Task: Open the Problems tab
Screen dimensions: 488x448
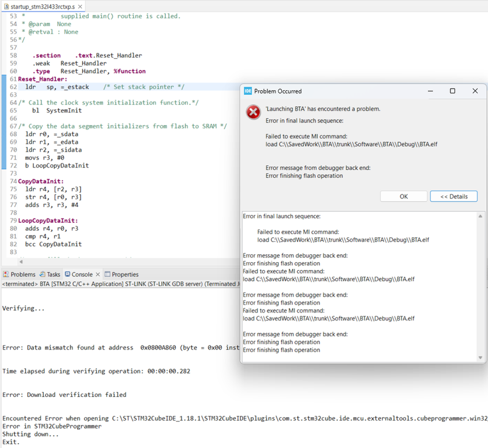Action: 19,274
